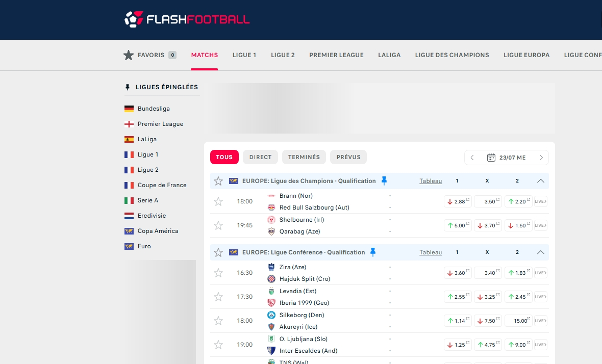Click the FlashFootball logo
602x364 pixels.
click(187, 19)
